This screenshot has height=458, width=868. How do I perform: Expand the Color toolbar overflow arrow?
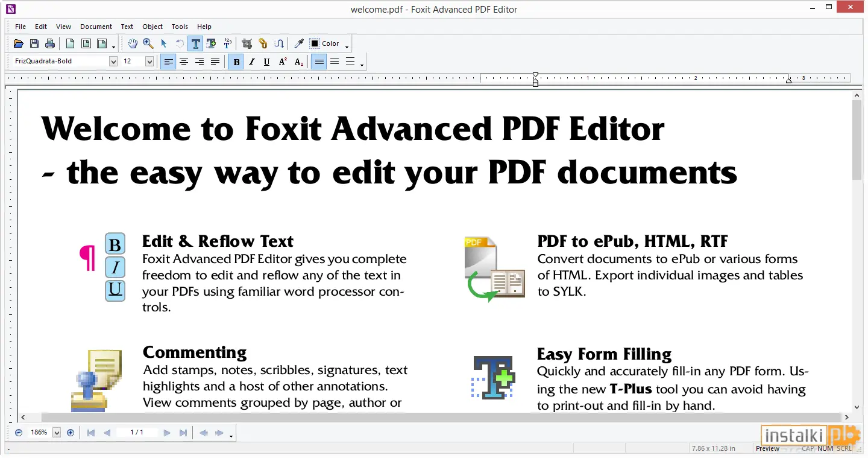347,46
